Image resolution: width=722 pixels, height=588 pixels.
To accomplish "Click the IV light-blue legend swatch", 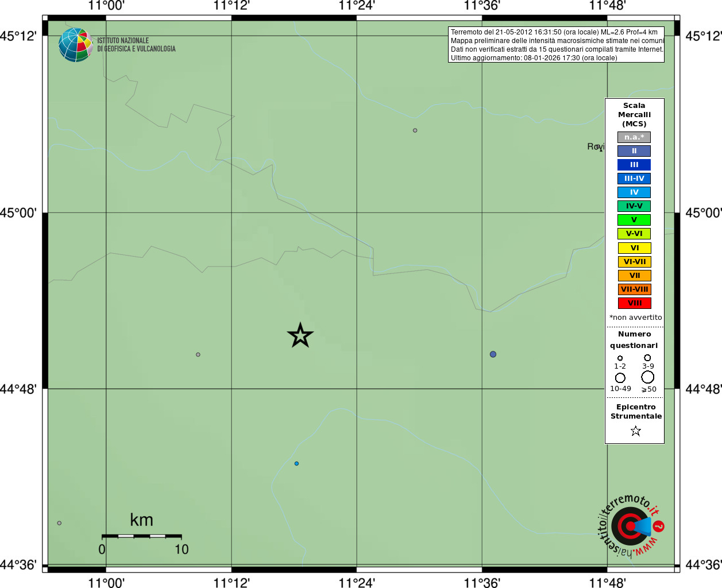I will (634, 192).
